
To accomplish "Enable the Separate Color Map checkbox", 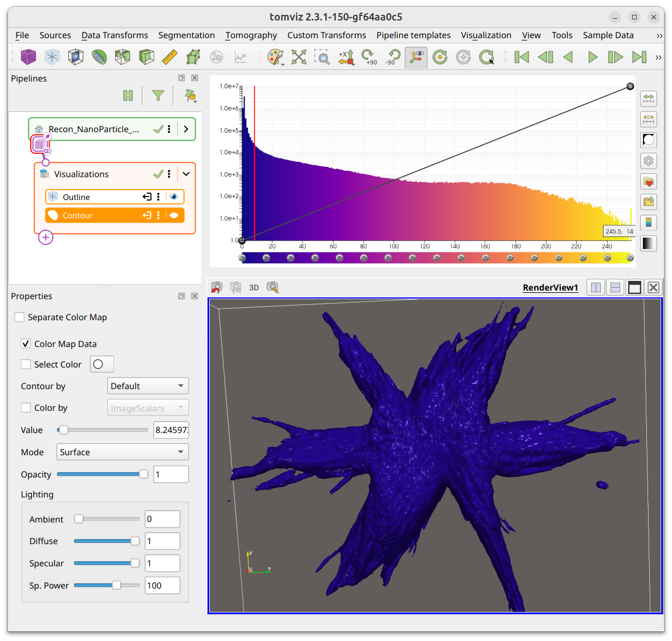I will coord(19,317).
